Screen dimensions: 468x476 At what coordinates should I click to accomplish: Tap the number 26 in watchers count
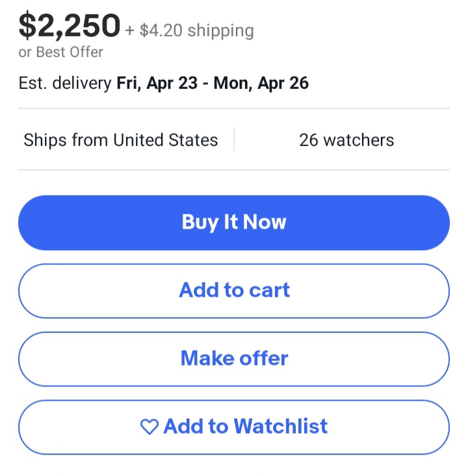308,140
